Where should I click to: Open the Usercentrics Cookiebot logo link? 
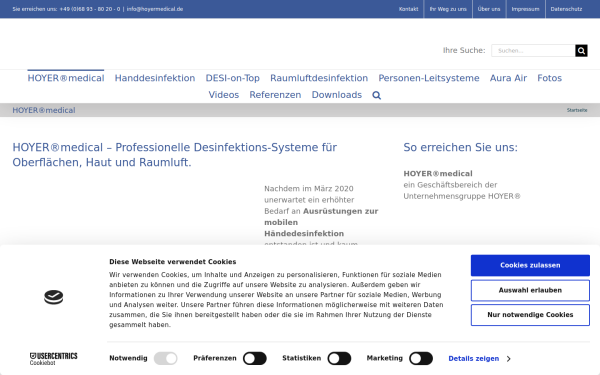point(54,359)
